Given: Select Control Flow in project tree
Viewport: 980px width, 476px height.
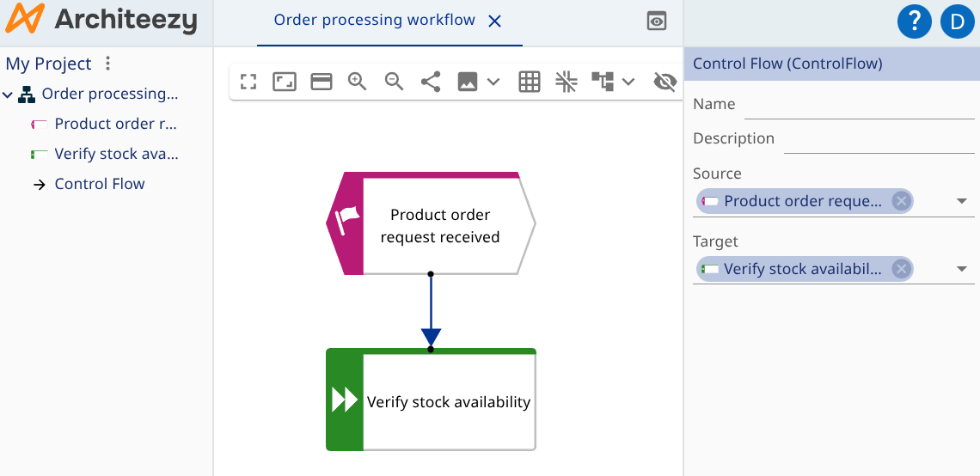Looking at the screenshot, I should tap(99, 184).
